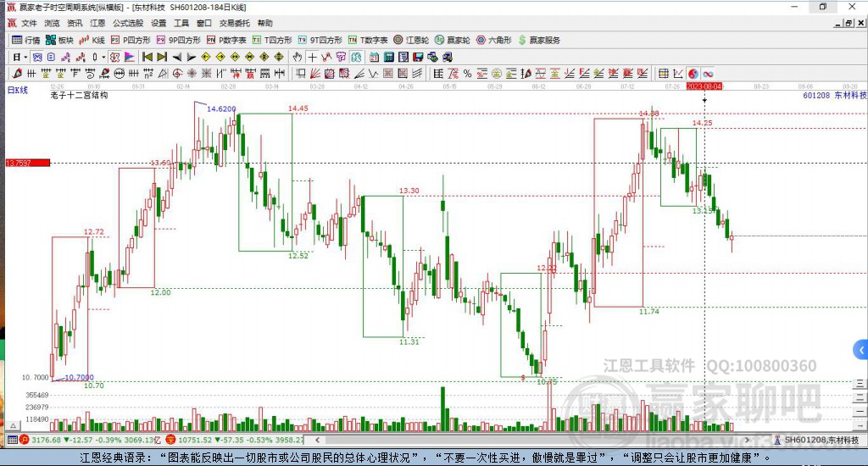Click the 3176.68 index value
The image size is (868, 466).
click(46, 440)
